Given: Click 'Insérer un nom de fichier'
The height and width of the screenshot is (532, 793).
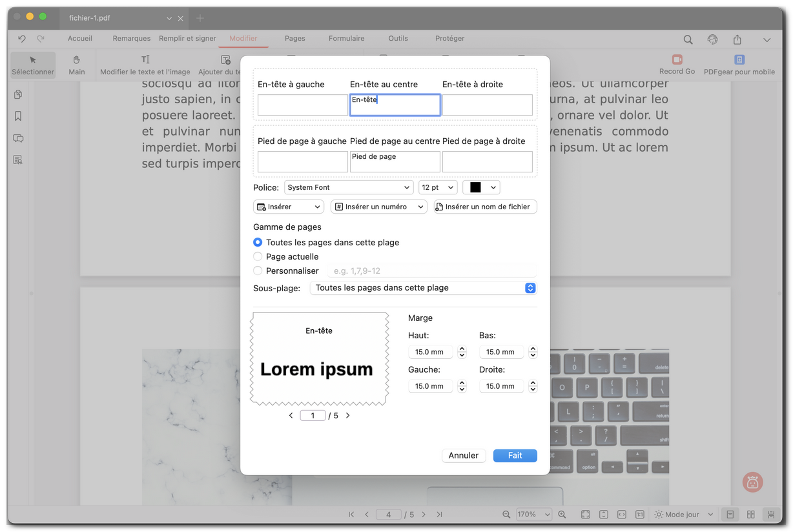Looking at the screenshot, I should (484, 207).
